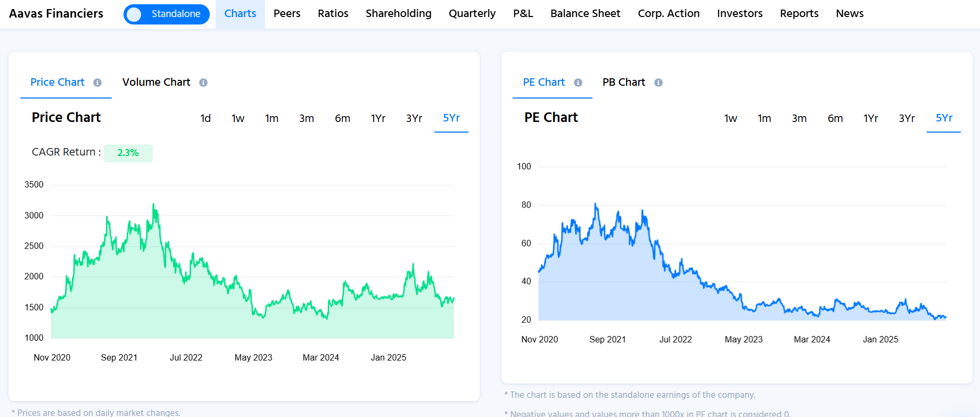Click info icon beside PE Chart tab
Viewport: 980px width, 417px height.
(x=578, y=83)
